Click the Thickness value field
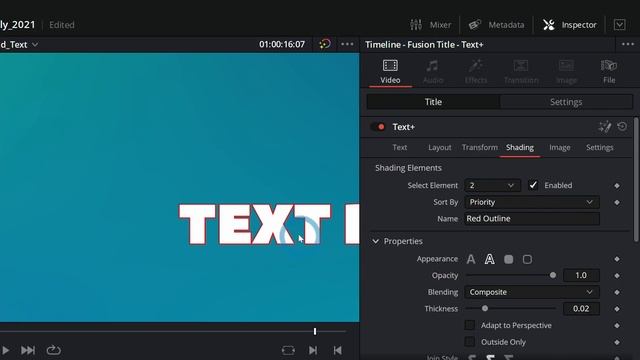The image size is (640, 360). [581, 309]
